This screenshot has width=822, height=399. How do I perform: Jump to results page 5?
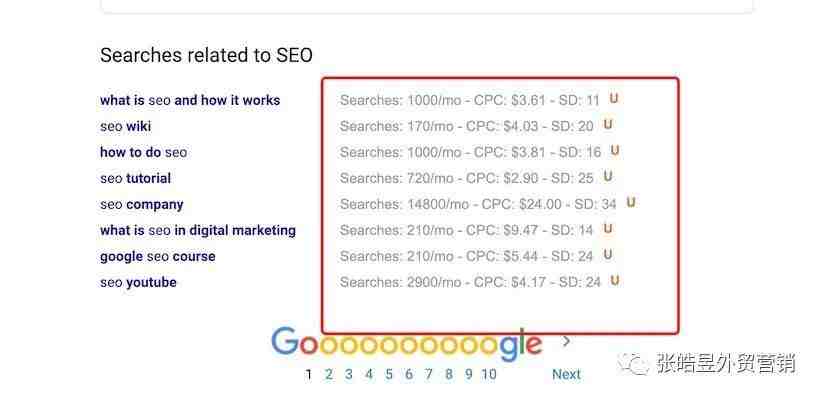[x=389, y=374]
